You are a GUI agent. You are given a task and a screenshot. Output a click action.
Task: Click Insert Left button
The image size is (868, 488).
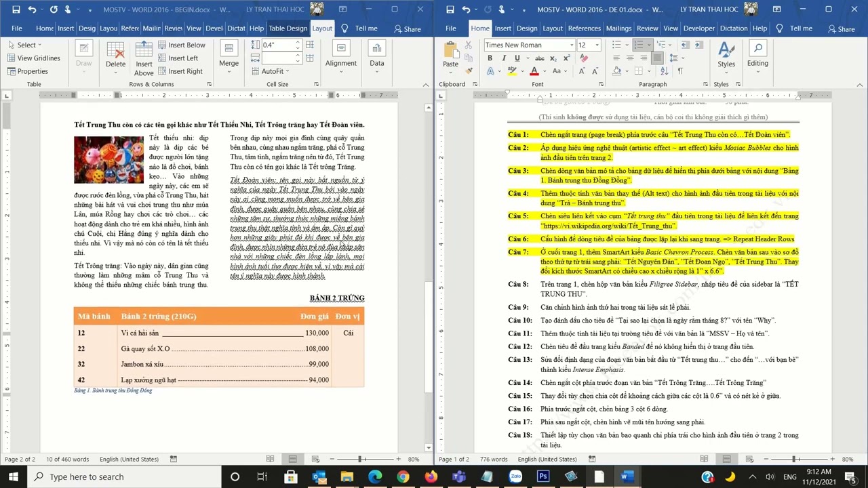(178, 58)
